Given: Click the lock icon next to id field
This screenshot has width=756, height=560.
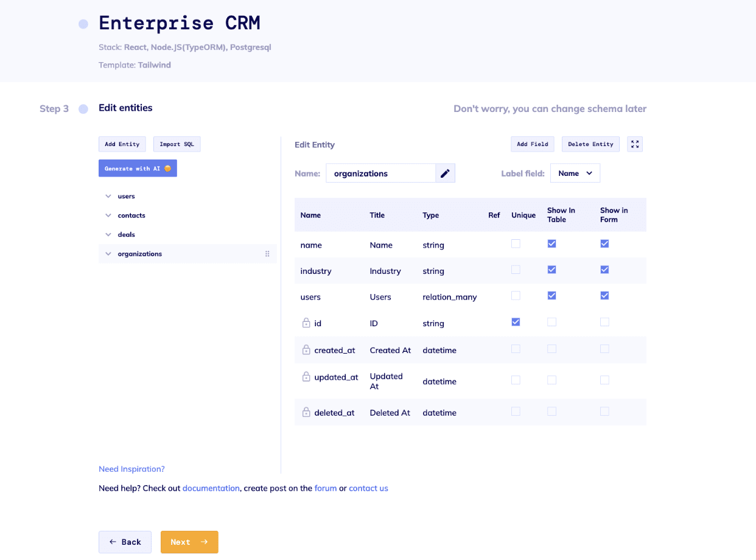Looking at the screenshot, I should (305, 323).
